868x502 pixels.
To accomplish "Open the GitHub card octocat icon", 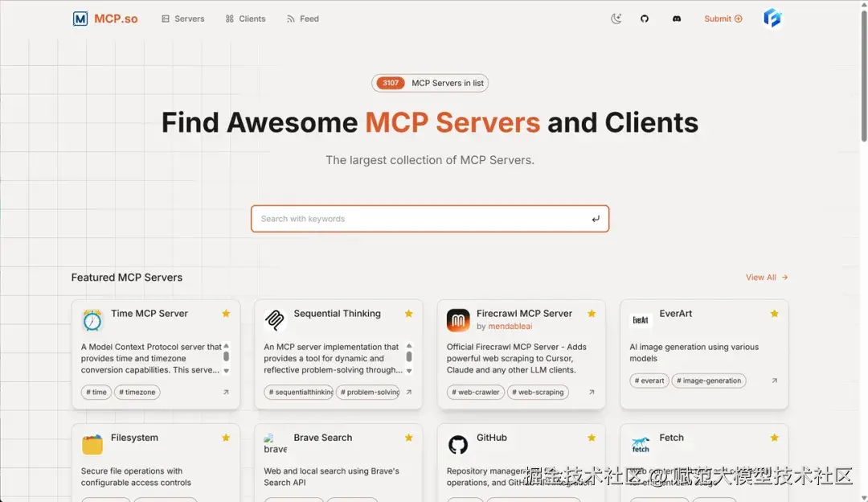I will (458, 444).
